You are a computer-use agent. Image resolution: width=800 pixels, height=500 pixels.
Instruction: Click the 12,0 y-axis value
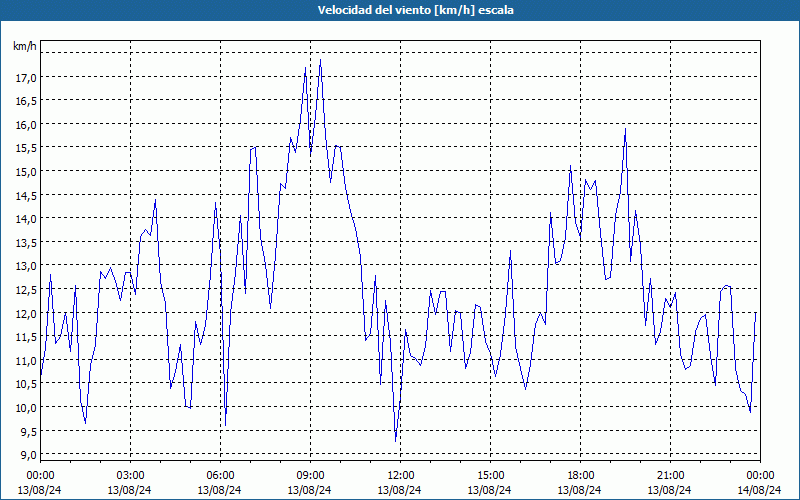[27, 313]
